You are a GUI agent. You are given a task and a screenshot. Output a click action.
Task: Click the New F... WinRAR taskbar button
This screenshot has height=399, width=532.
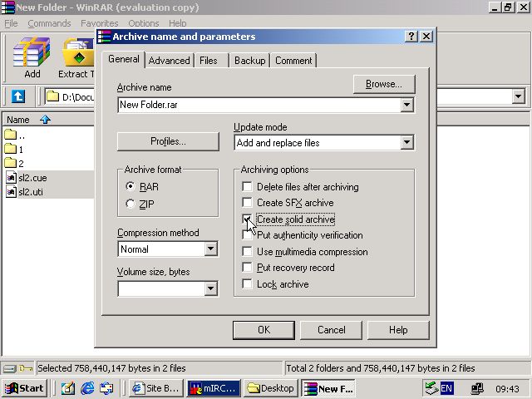[x=328, y=388]
